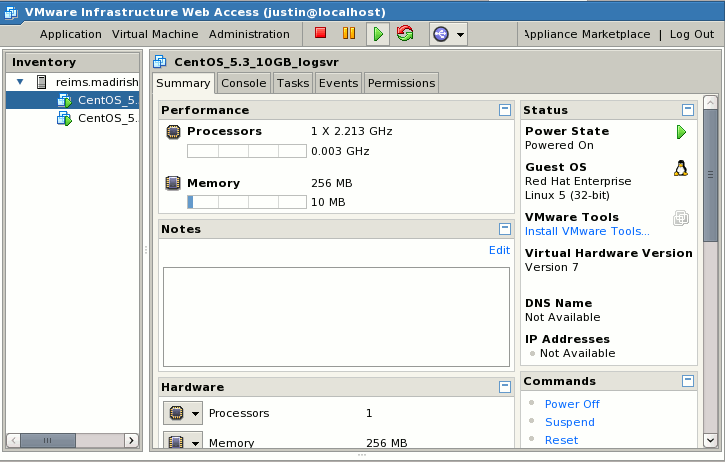Open the Appliance Marketplace link

(587, 34)
